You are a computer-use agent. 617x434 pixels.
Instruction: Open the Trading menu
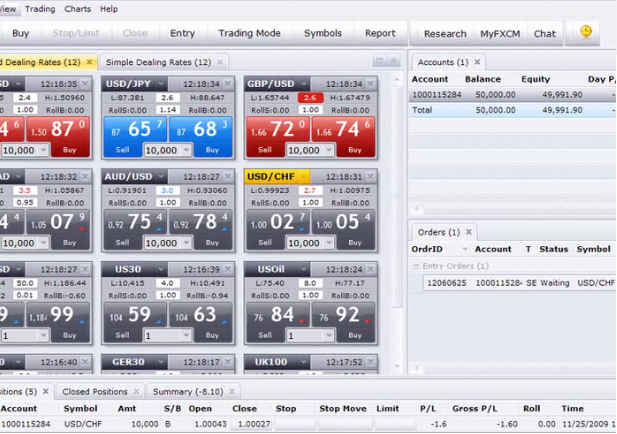pos(40,9)
